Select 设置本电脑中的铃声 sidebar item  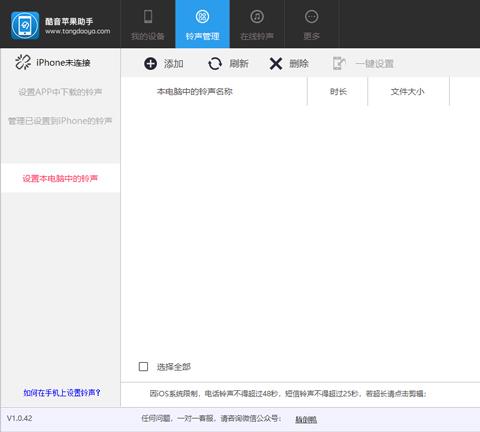[x=60, y=178]
